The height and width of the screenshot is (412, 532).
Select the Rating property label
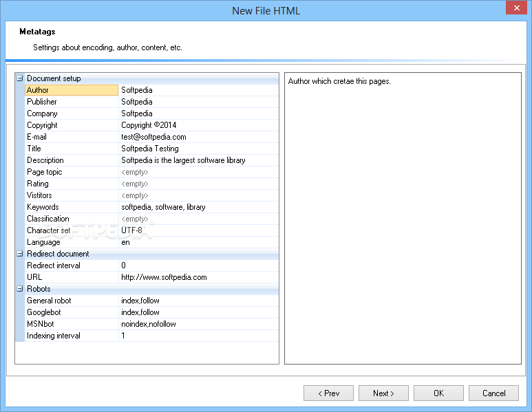[72, 184]
